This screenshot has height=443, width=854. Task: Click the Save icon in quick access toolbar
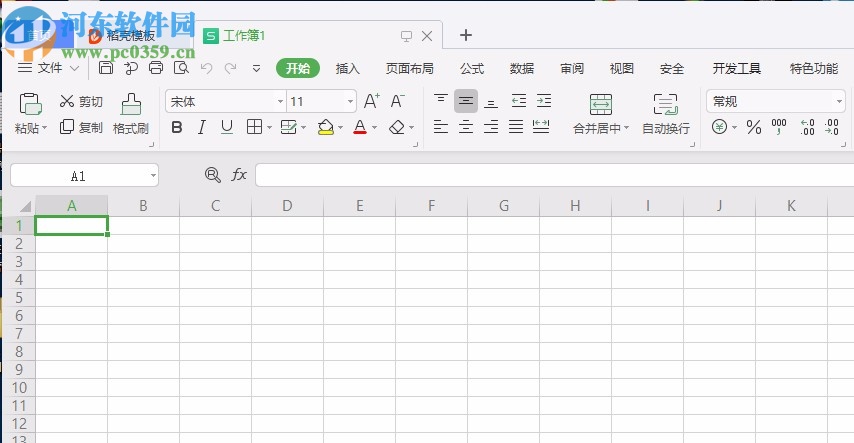106,68
